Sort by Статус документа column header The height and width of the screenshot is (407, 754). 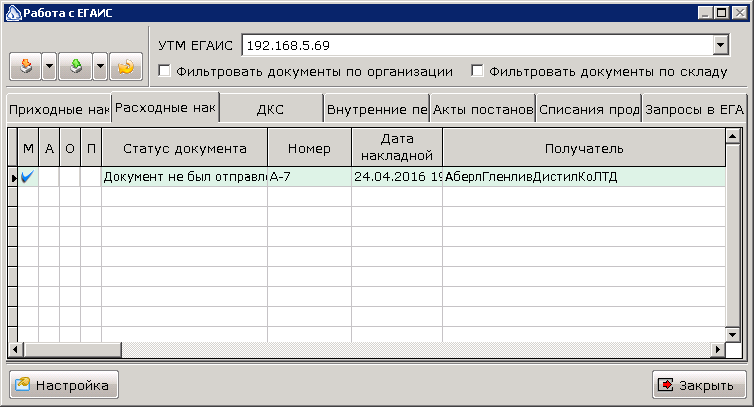[x=185, y=148]
